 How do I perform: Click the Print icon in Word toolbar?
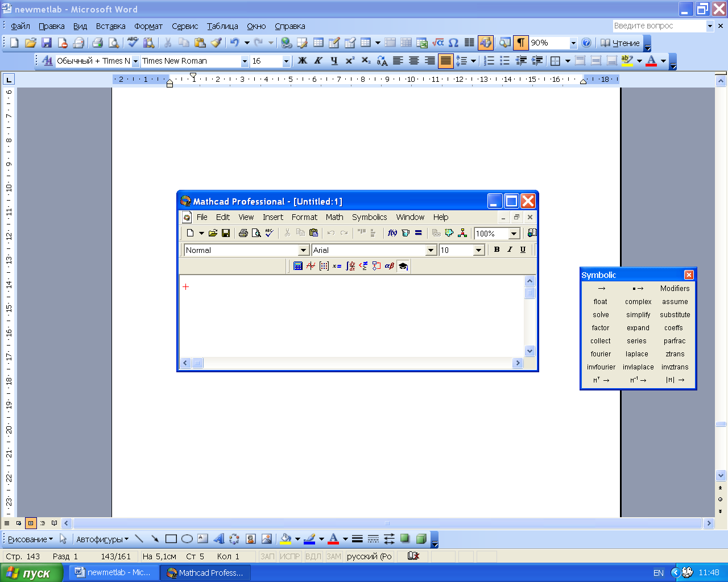click(x=97, y=43)
